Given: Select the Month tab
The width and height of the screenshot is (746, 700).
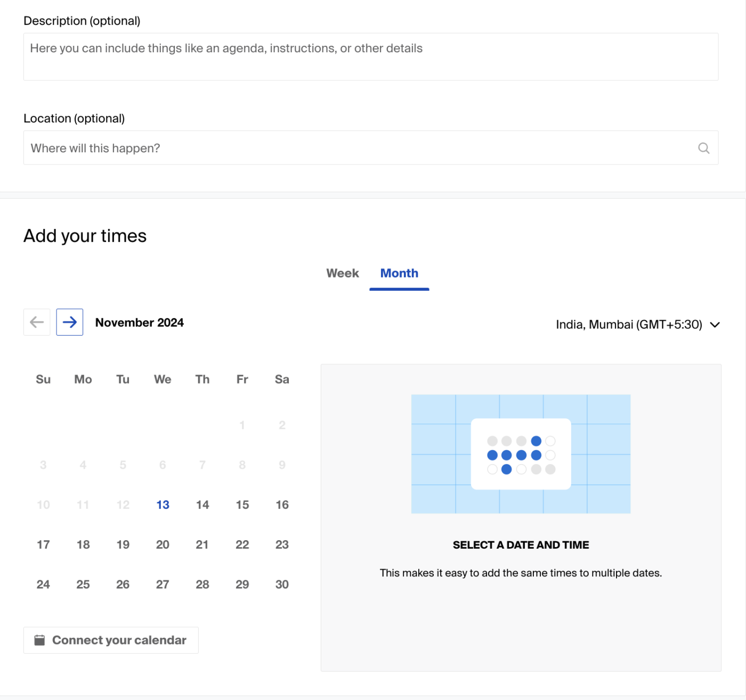Looking at the screenshot, I should pos(399,273).
